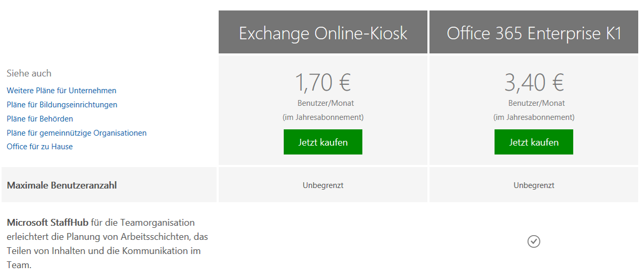644x276 pixels.
Task: Click Unbegrenzt in the Enterprise K1 column
Action: click(534, 185)
